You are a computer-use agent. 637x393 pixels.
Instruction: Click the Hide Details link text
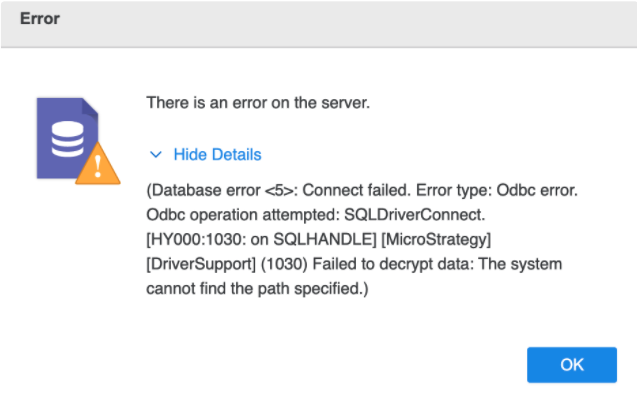tap(217, 154)
